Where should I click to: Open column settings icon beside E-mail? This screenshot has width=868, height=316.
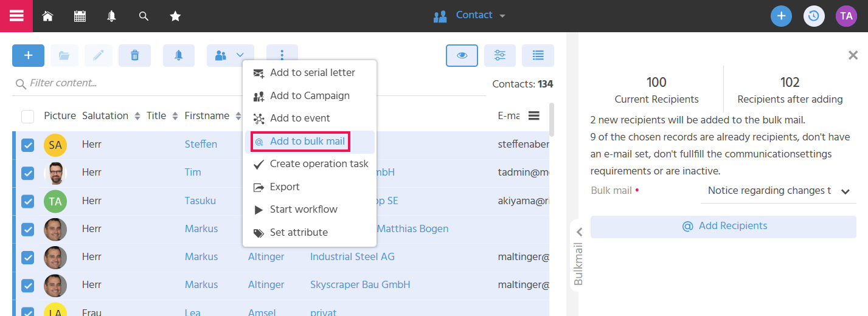[x=534, y=115]
